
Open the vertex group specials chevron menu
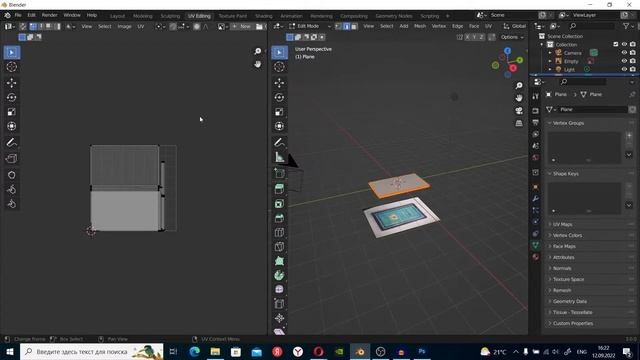(629, 155)
